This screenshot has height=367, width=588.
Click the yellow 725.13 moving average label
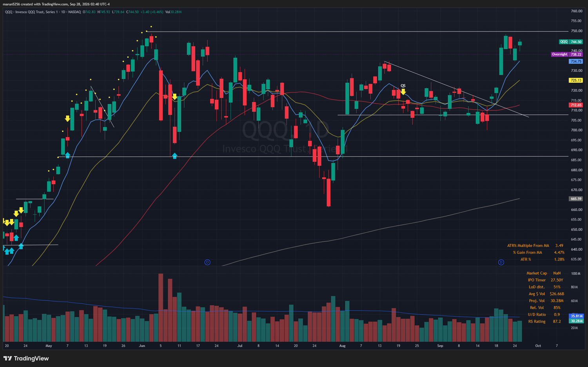pyautogui.click(x=576, y=80)
